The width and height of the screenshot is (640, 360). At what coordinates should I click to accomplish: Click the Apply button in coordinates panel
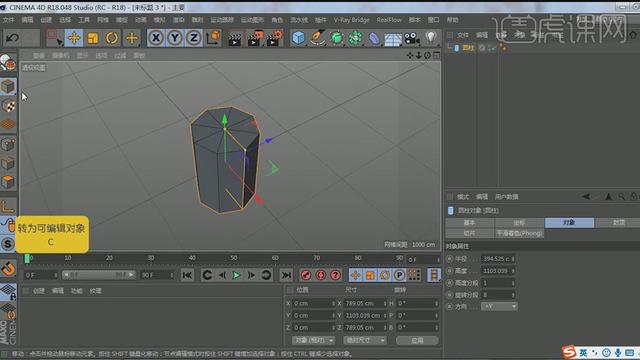[417, 340]
